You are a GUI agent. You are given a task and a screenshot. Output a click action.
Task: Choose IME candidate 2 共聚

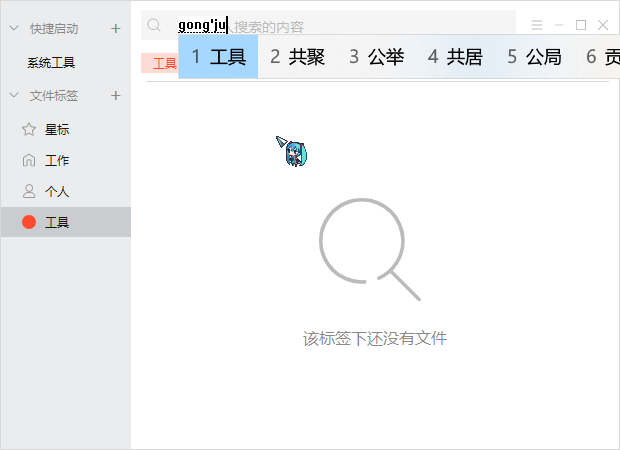pyautogui.click(x=297, y=57)
